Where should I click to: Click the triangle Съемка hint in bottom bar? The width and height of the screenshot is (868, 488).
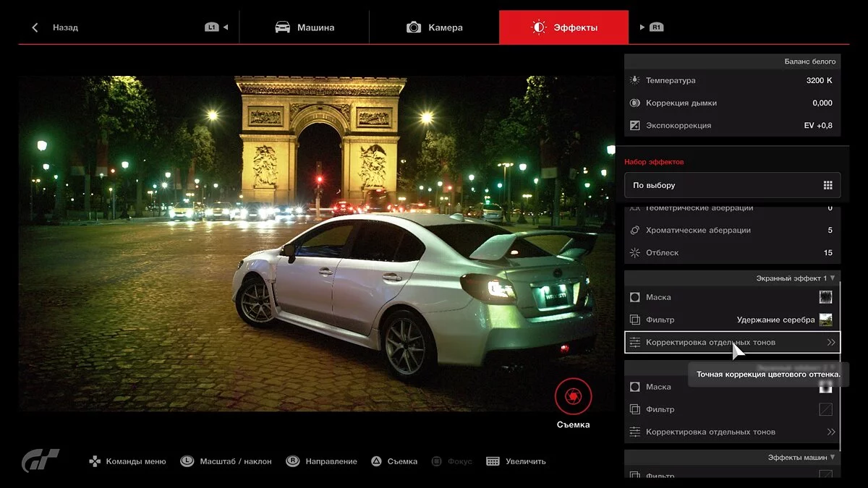tap(376, 461)
